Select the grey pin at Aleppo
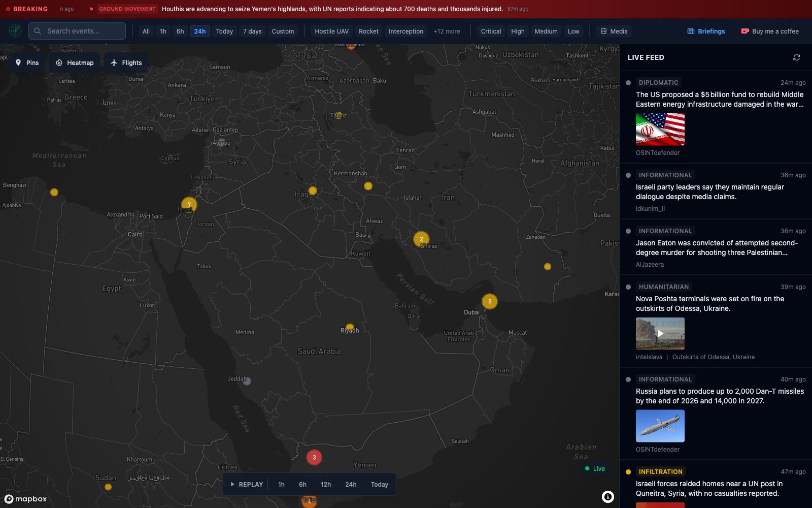Screen dimensions: 812x508 click(x=222, y=142)
